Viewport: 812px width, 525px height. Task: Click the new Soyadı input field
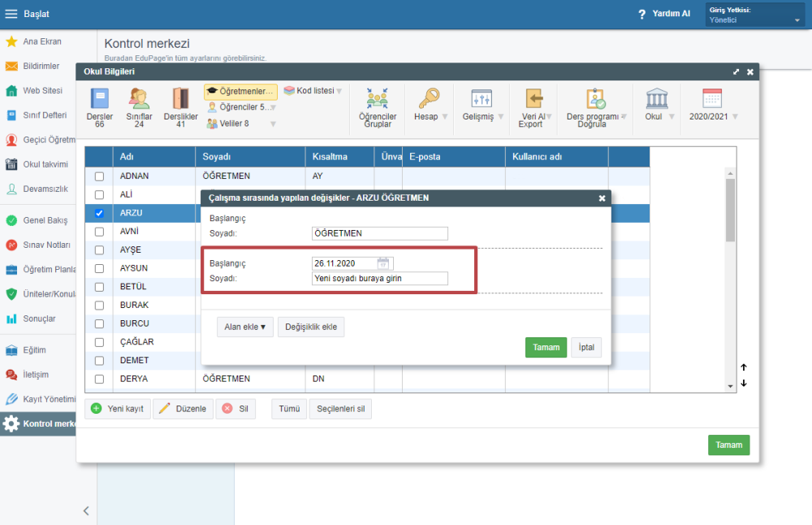[x=379, y=278]
